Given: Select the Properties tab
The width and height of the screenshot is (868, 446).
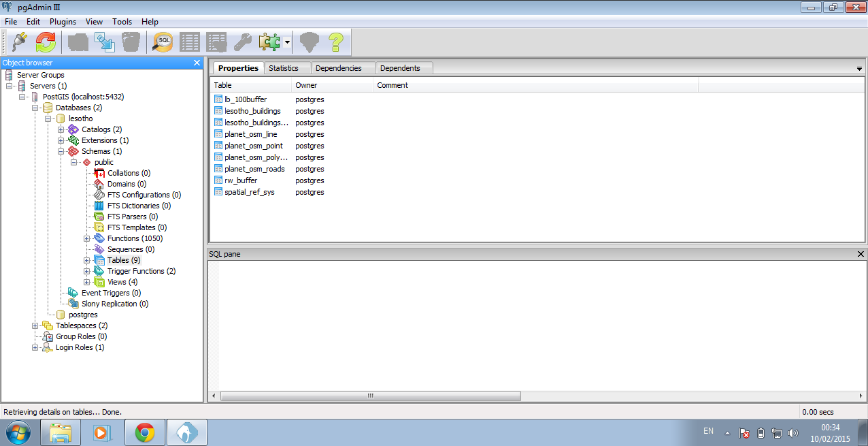Looking at the screenshot, I should pos(238,68).
